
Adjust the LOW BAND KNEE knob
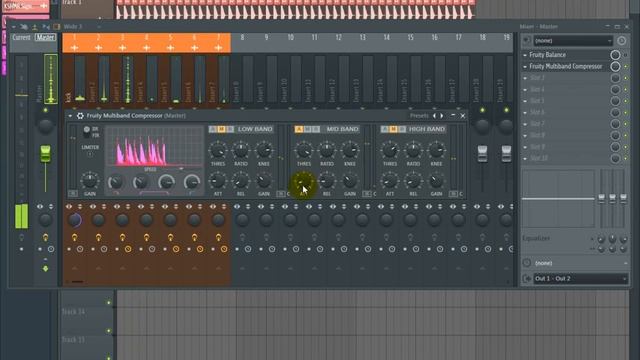point(264,150)
